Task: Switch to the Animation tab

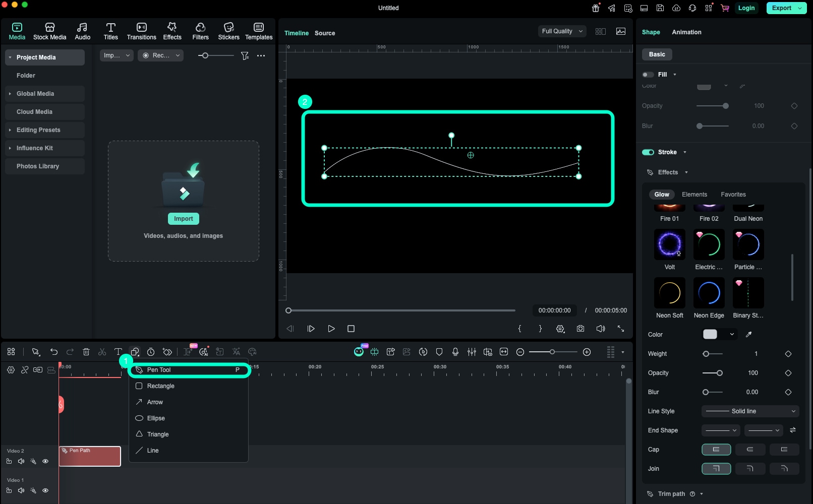Action: 686,32
